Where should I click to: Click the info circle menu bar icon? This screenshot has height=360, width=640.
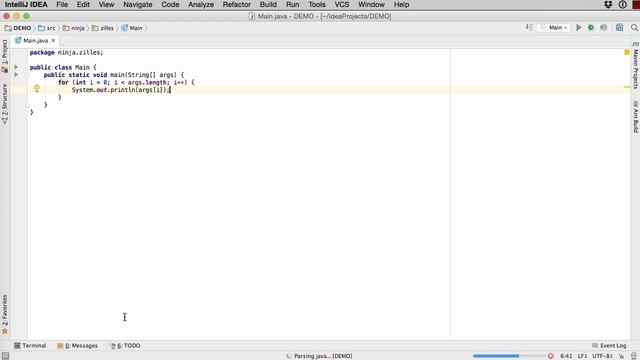[x=622, y=4]
